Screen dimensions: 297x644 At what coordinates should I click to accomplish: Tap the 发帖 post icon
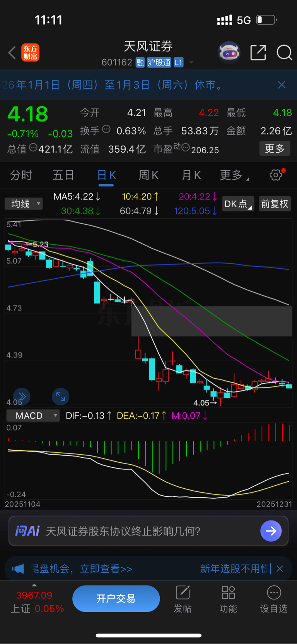[x=183, y=599]
